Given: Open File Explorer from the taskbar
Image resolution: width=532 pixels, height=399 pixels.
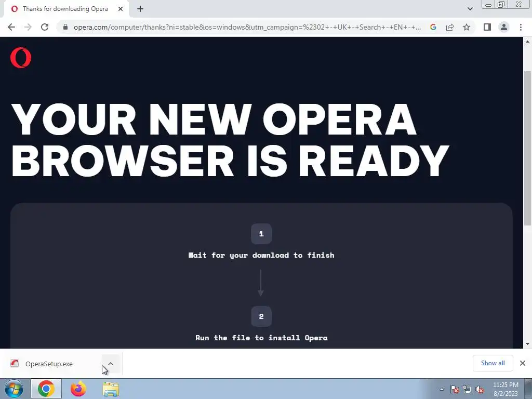Looking at the screenshot, I should pyautogui.click(x=111, y=389).
